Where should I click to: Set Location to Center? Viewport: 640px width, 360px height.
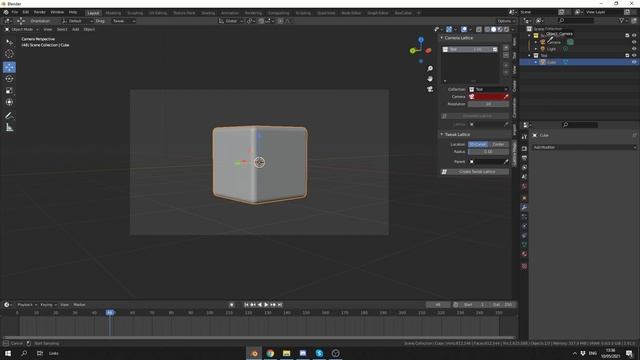[498, 144]
